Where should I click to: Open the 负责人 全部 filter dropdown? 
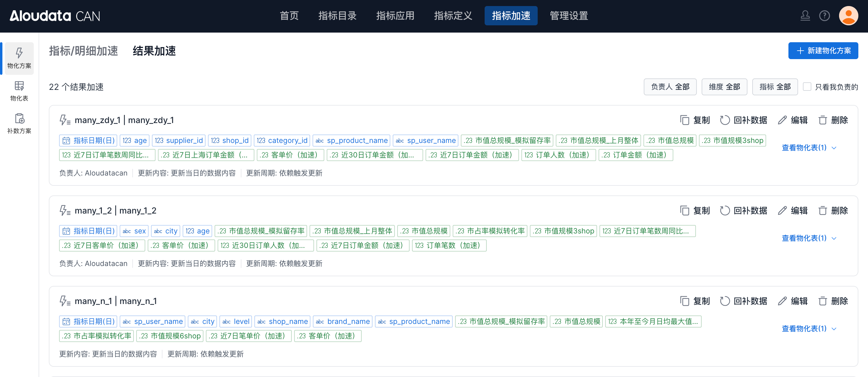click(x=670, y=87)
